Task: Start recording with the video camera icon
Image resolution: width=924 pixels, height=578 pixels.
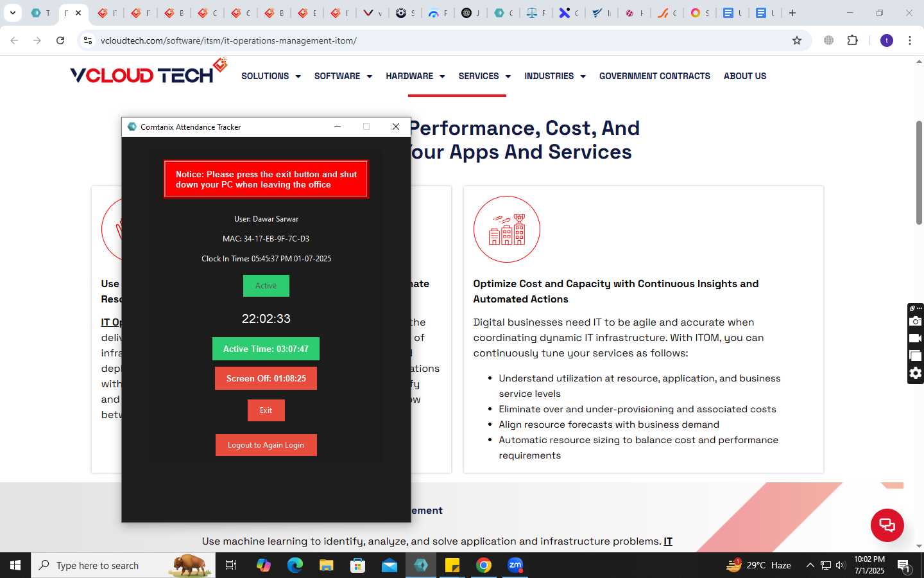Action: 915,338
